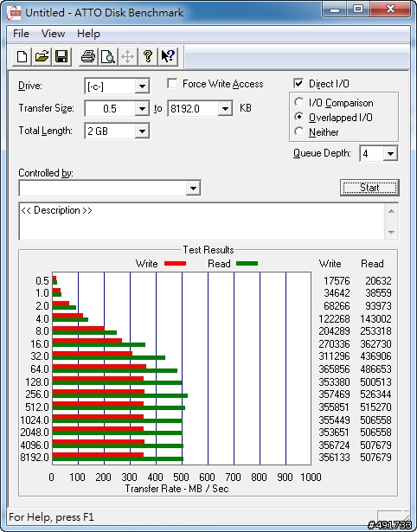Expand the Total Length 2 GB dropdown
Viewport: 417px width, 532px height.
point(142,131)
